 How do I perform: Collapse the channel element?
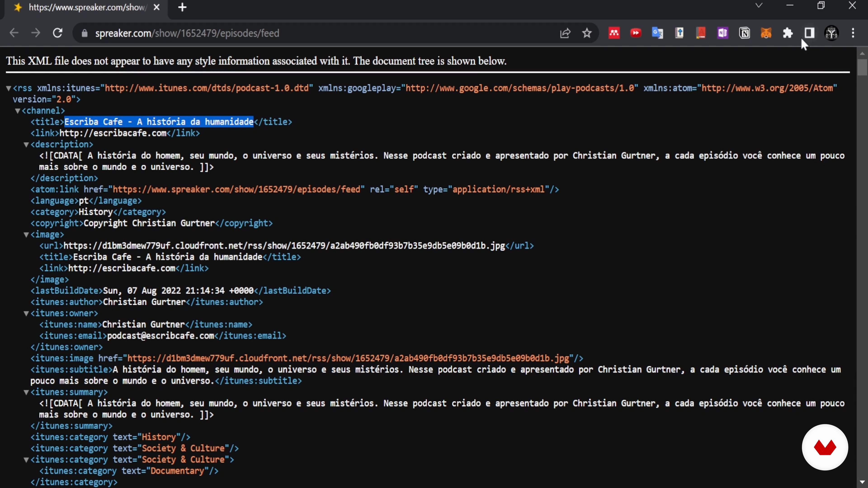click(x=18, y=111)
